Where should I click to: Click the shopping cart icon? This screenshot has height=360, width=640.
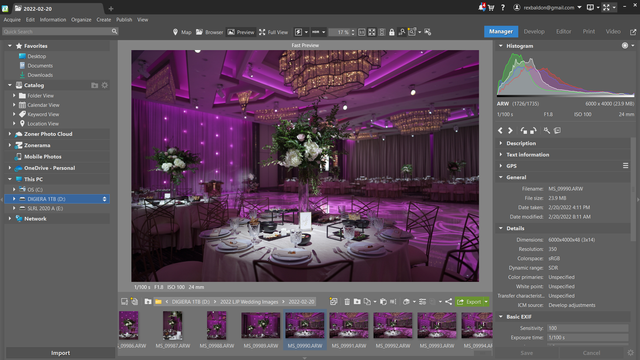[x=491, y=7]
